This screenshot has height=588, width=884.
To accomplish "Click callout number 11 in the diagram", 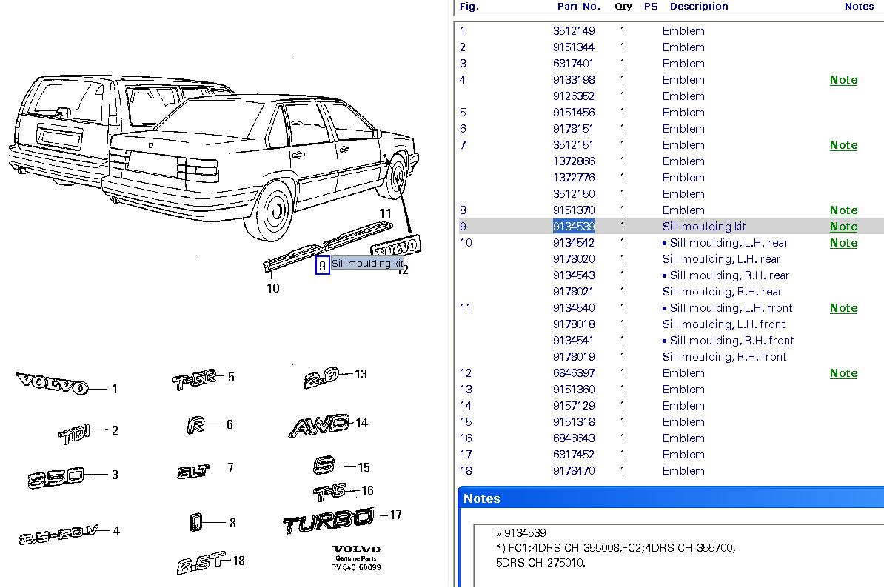I will (385, 214).
